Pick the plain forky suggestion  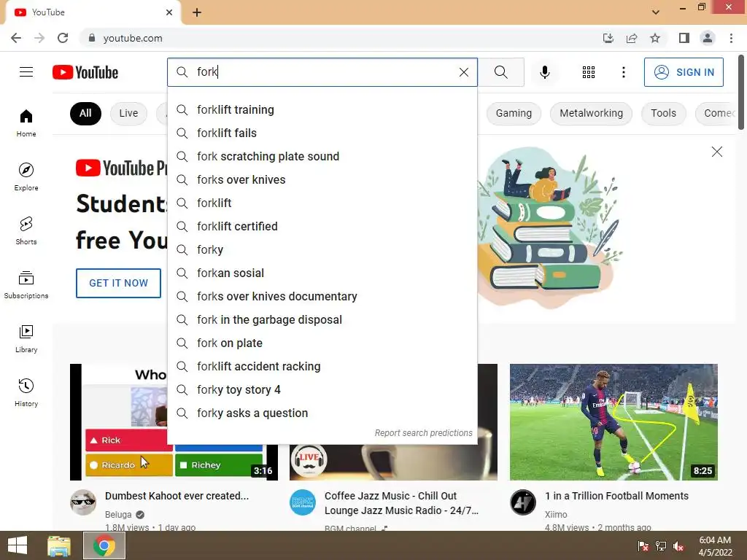[x=322, y=249]
